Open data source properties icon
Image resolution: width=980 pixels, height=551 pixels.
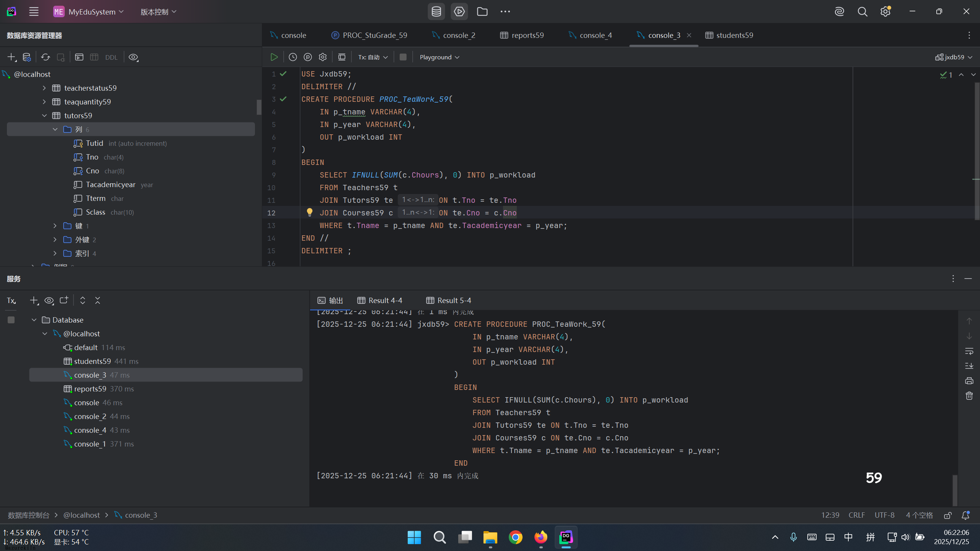coord(26,57)
